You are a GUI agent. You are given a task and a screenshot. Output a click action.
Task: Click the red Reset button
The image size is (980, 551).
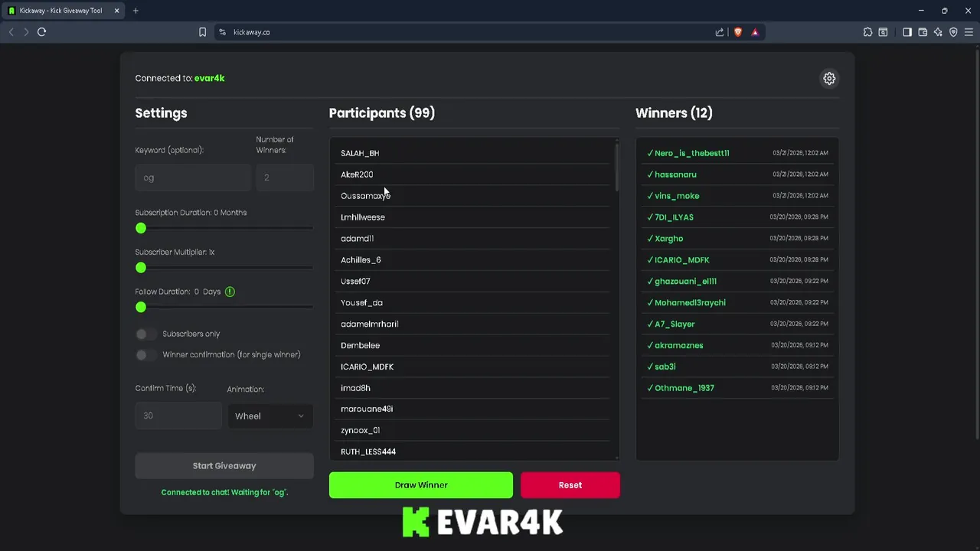point(570,485)
